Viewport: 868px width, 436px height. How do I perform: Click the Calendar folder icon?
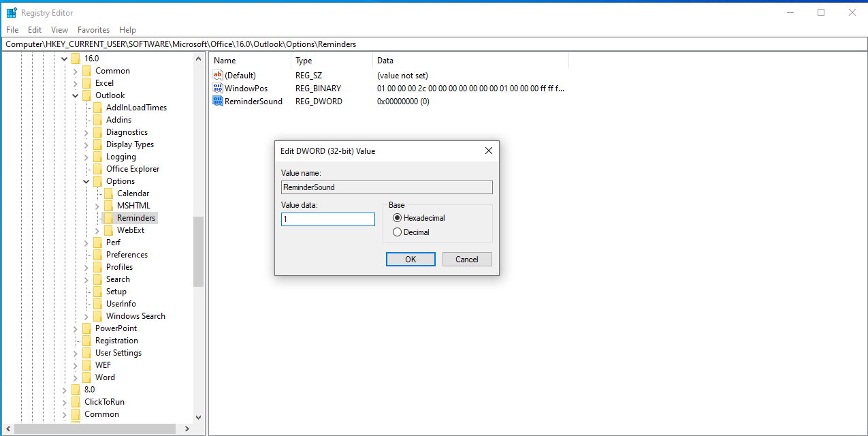pos(108,193)
